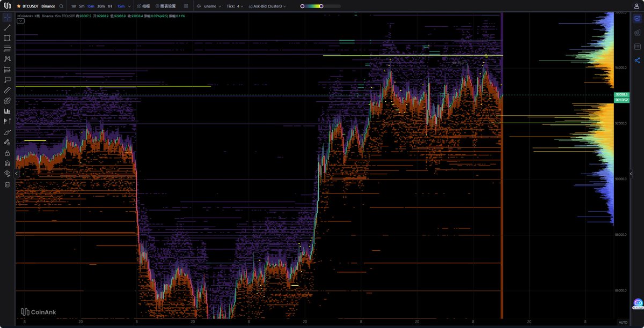Click the current price label 93038.5

pos(622,94)
